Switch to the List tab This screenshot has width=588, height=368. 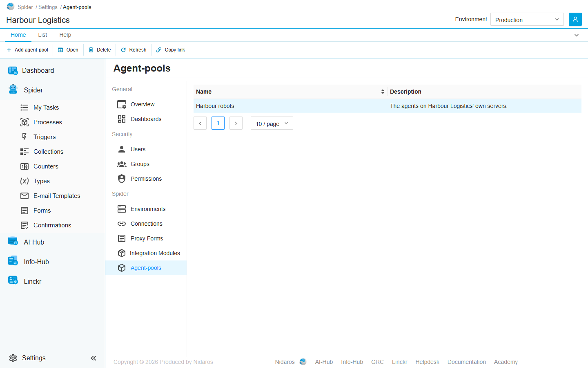[x=42, y=35]
